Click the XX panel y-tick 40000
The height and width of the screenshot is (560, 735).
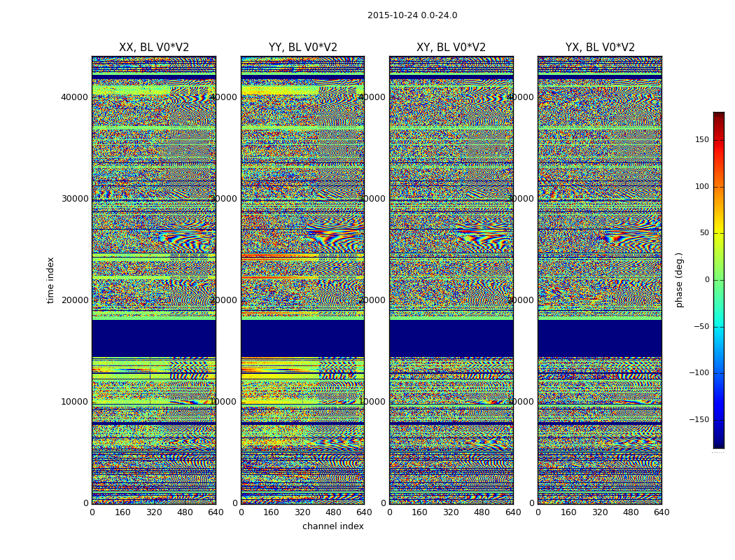[74, 97]
